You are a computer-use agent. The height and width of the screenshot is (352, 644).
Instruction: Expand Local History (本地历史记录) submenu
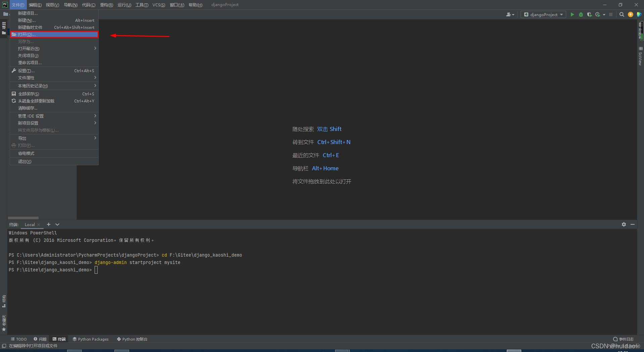[x=54, y=86]
